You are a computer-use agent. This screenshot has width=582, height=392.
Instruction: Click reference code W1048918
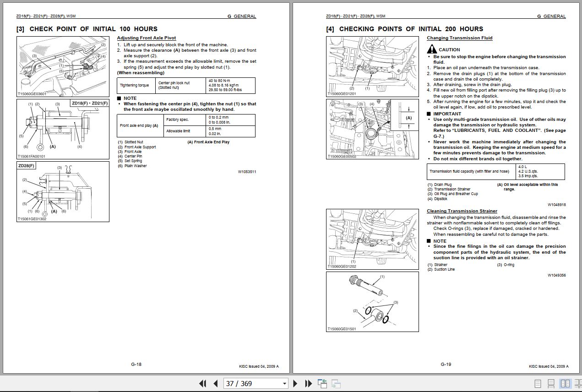556,205
